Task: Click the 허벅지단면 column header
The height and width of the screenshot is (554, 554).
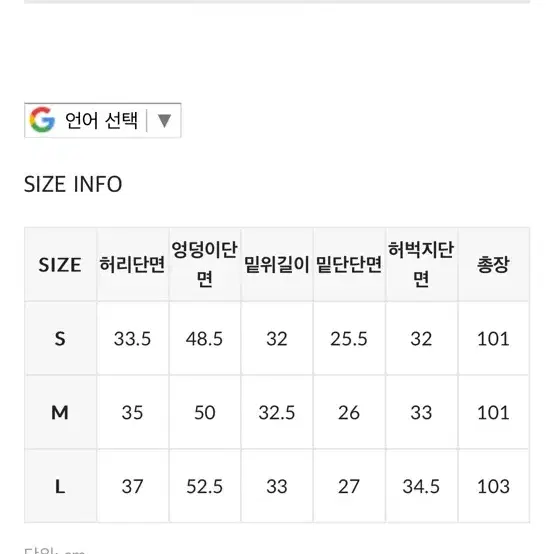Action: click(421, 265)
